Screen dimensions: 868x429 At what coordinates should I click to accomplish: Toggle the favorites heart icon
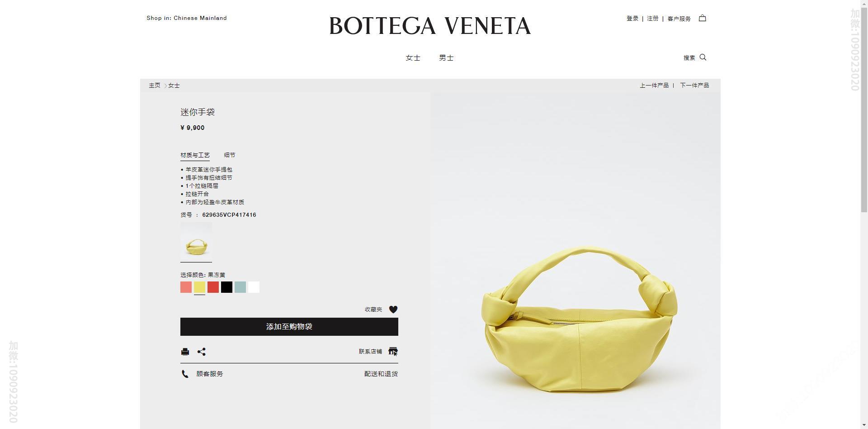(x=393, y=310)
